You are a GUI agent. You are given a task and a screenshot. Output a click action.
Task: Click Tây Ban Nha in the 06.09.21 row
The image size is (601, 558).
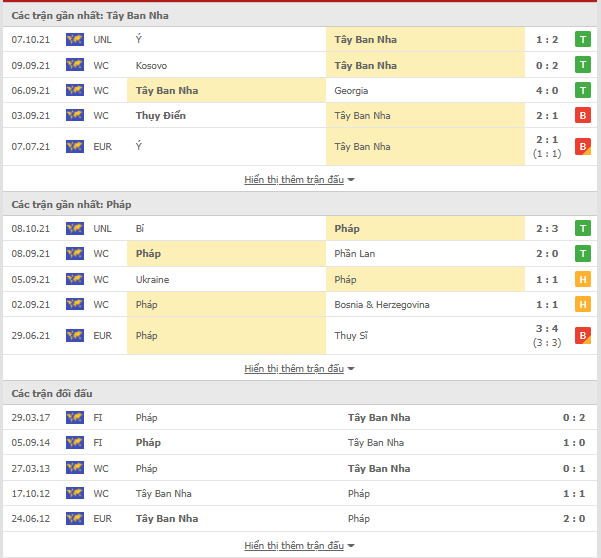tap(167, 91)
